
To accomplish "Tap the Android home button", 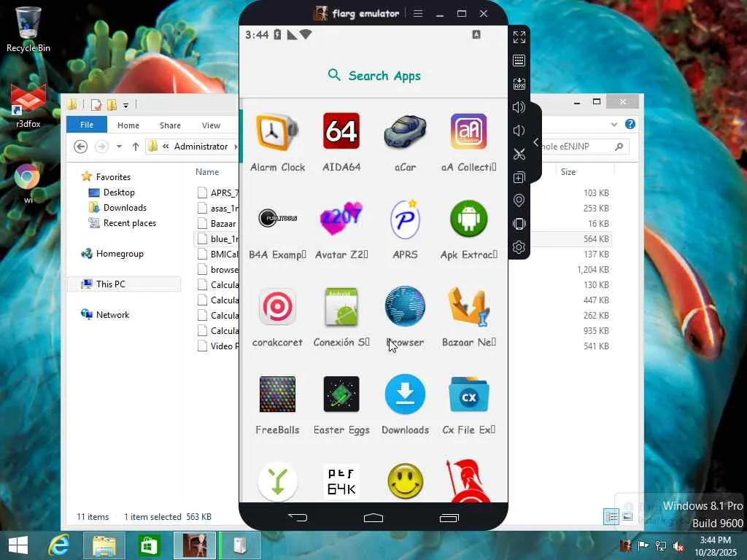I will click(x=373, y=517).
